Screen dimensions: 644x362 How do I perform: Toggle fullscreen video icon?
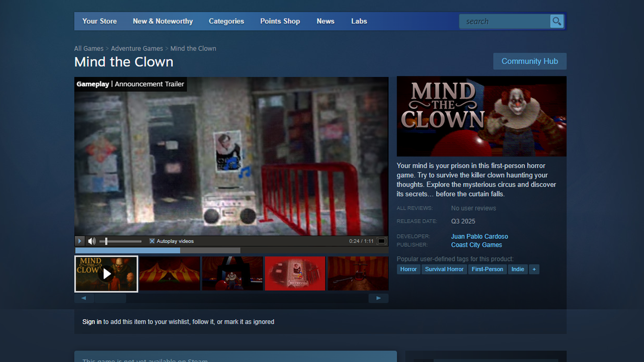click(381, 241)
